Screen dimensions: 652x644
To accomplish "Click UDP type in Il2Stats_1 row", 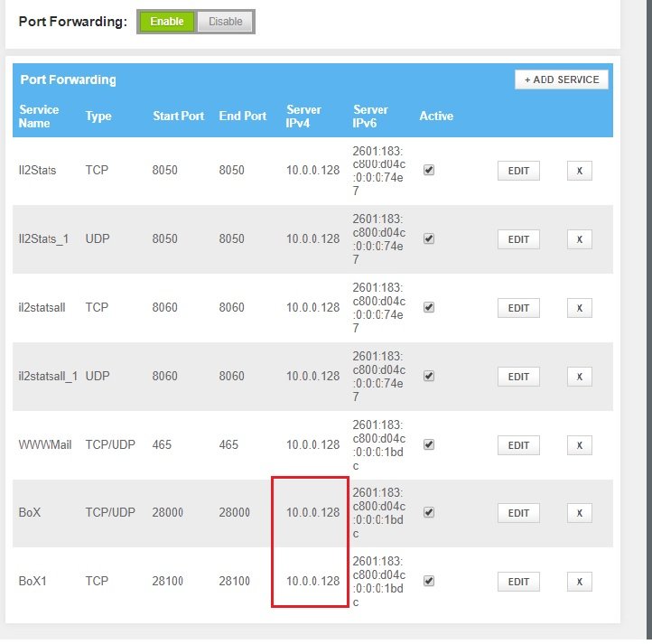I will (98, 238).
